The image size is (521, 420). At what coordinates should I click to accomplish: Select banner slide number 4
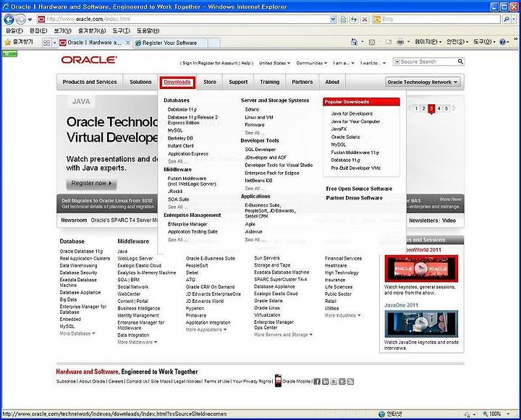coord(439,108)
